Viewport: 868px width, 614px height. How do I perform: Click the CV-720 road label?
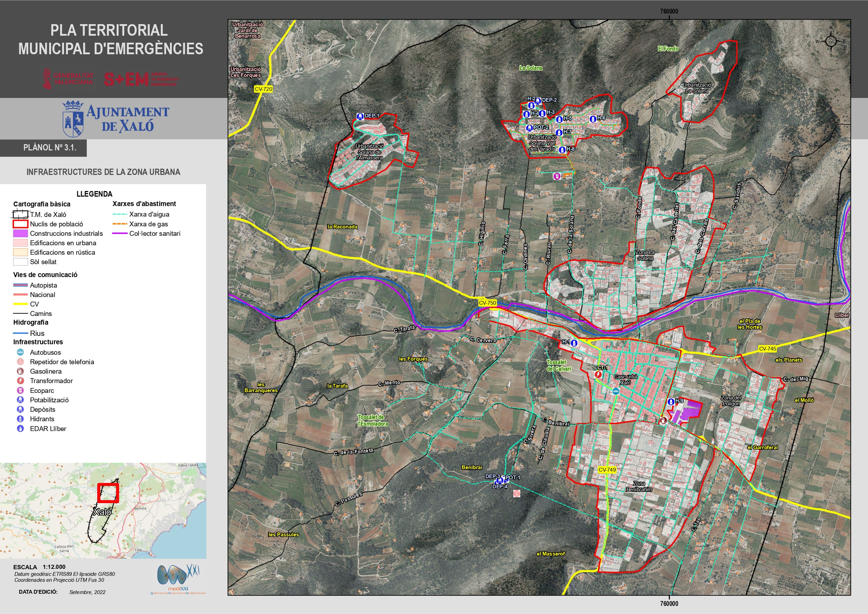(x=263, y=89)
